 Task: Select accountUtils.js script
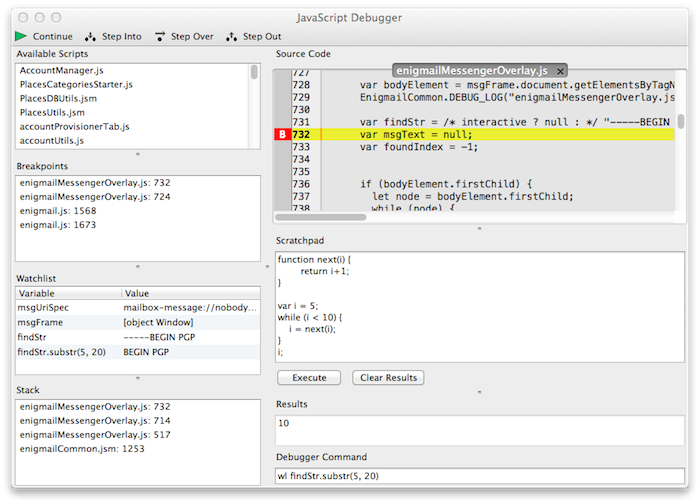pos(52,141)
